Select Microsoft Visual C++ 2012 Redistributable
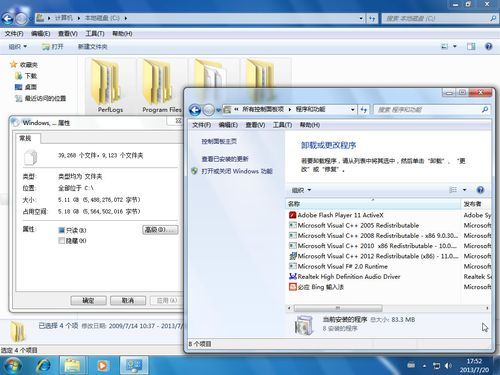This screenshot has height=375, width=500. (x=373, y=256)
